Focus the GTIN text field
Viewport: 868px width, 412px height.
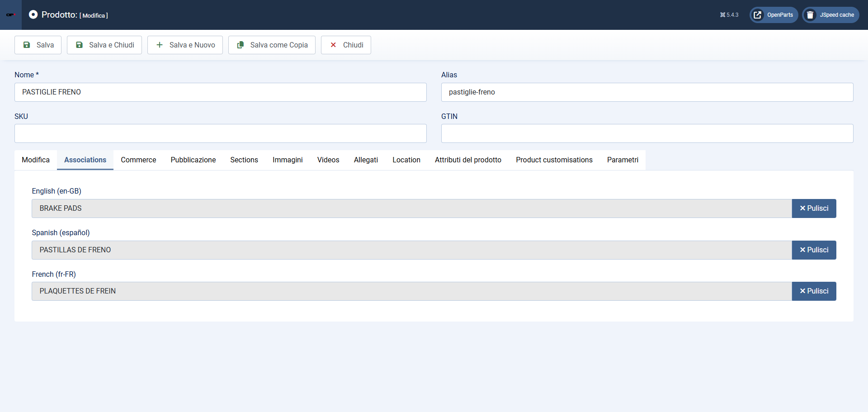click(647, 133)
